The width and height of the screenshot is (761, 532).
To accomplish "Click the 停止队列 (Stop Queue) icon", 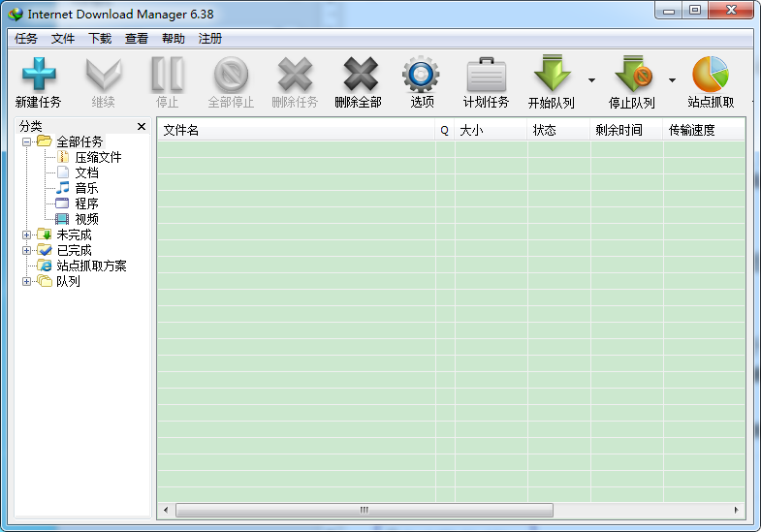I will [632, 75].
